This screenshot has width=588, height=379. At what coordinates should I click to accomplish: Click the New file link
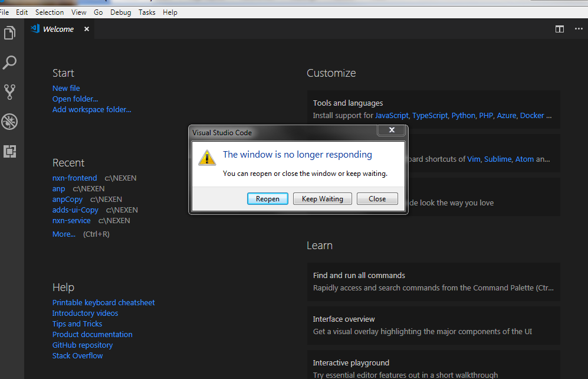[66, 88]
